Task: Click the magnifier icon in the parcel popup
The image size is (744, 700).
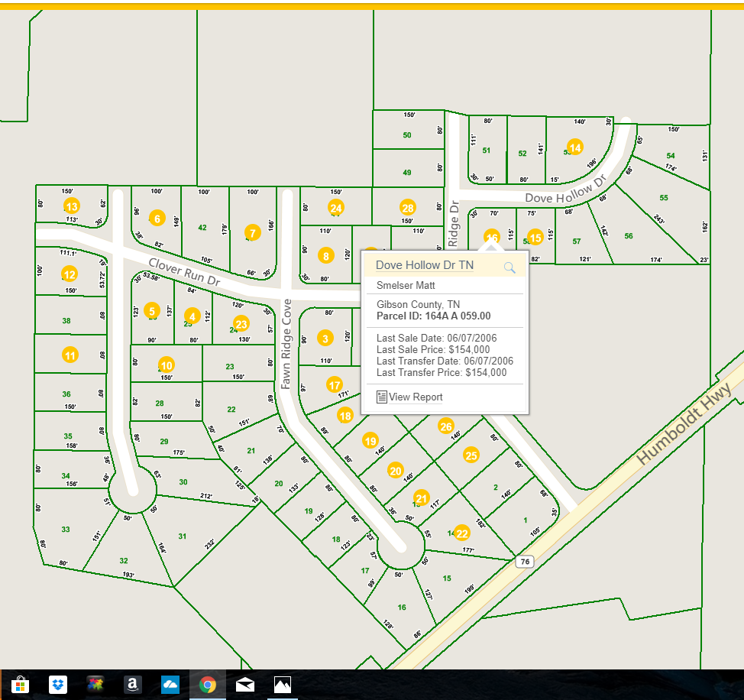Action: click(x=509, y=267)
